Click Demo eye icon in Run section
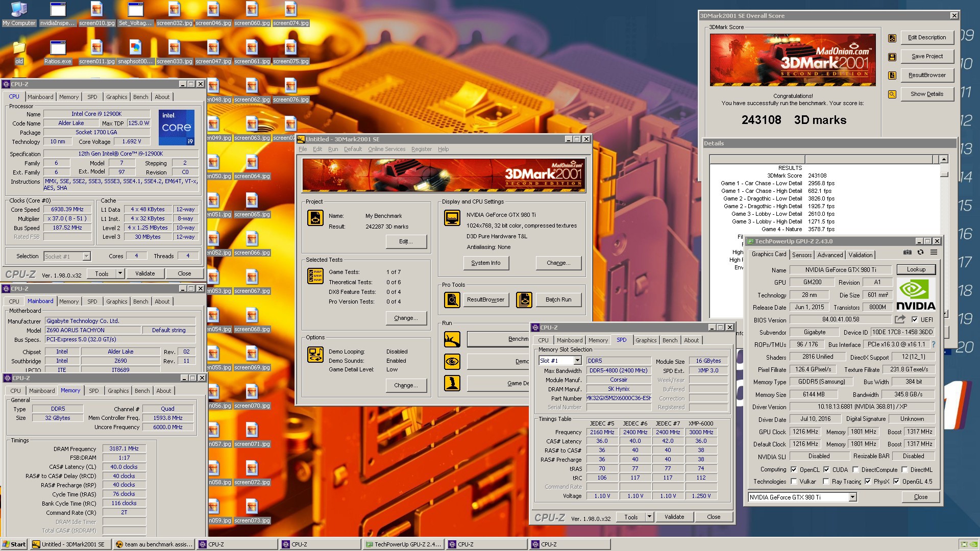980x551 pixels. tap(452, 361)
